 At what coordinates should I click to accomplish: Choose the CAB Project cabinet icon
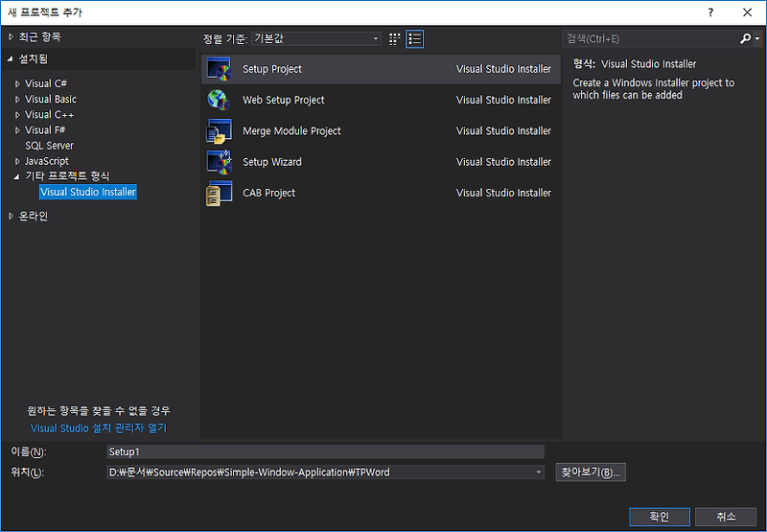point(219,193)
